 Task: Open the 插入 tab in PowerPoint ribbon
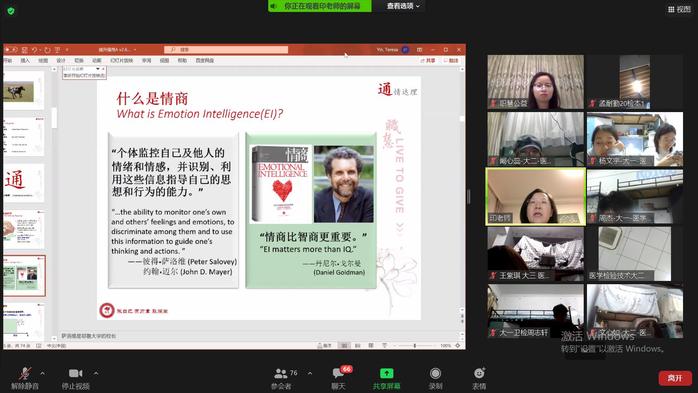25,61
